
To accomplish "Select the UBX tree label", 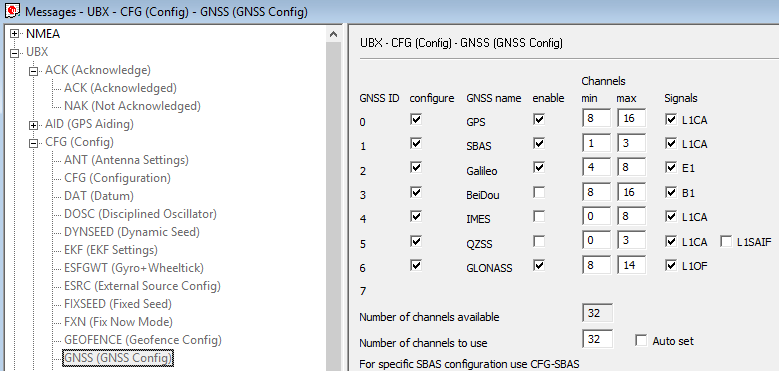I will point(37,52).
